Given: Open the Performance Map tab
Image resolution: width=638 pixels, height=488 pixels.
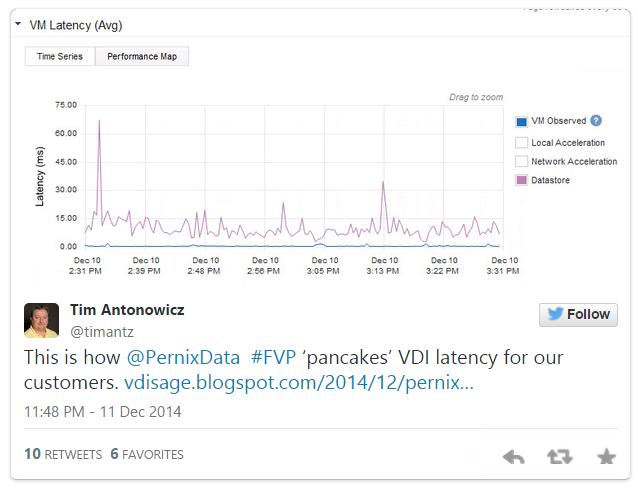Looking at the screenshot, I should pos(142,56).
